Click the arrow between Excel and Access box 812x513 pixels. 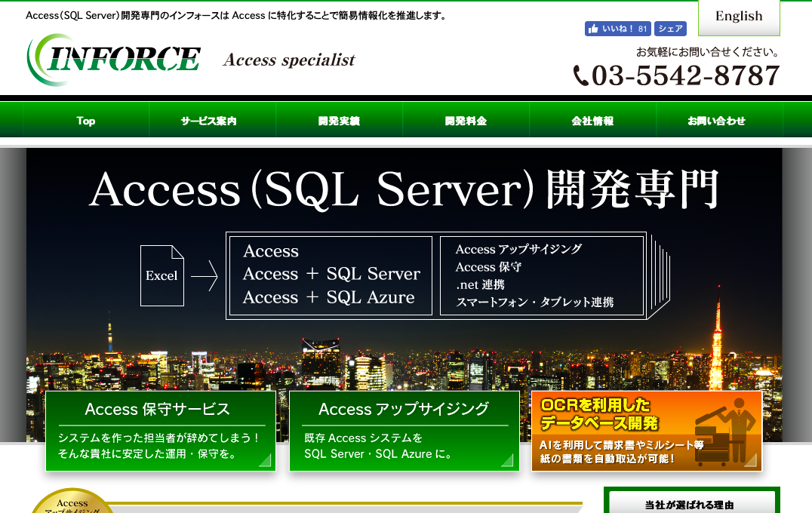tap(205, 276)
